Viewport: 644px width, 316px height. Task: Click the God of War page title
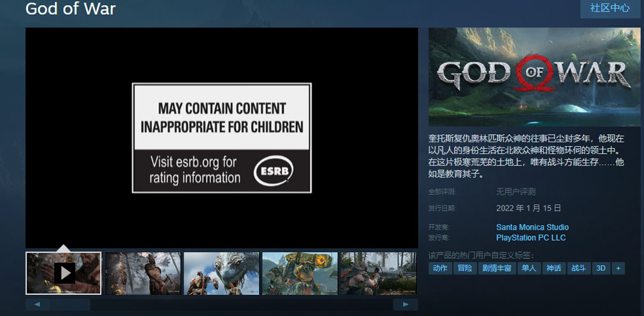tap(71, 8)
